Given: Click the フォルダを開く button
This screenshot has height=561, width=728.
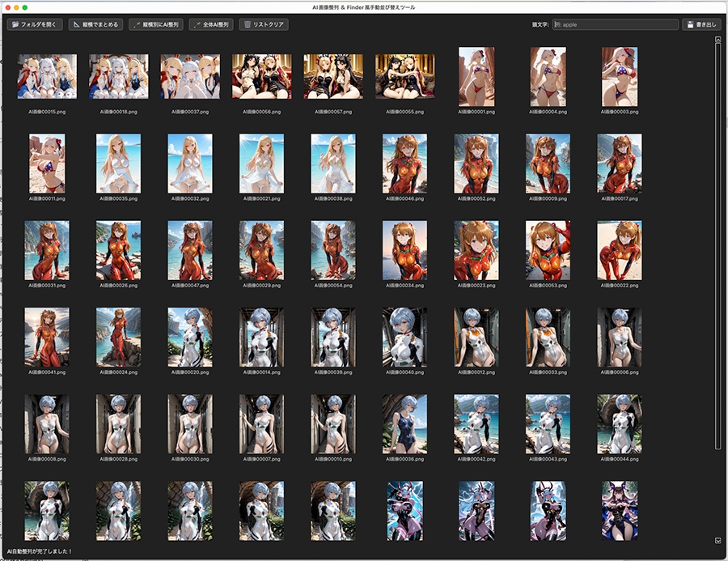Looking at the screenshot, I should pos(35,24).
